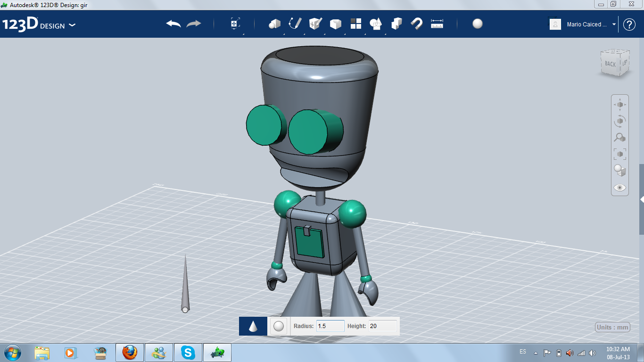Open Windows Explorer from the taskbar
The image size is (644, 362).
(x=42, y=353)
